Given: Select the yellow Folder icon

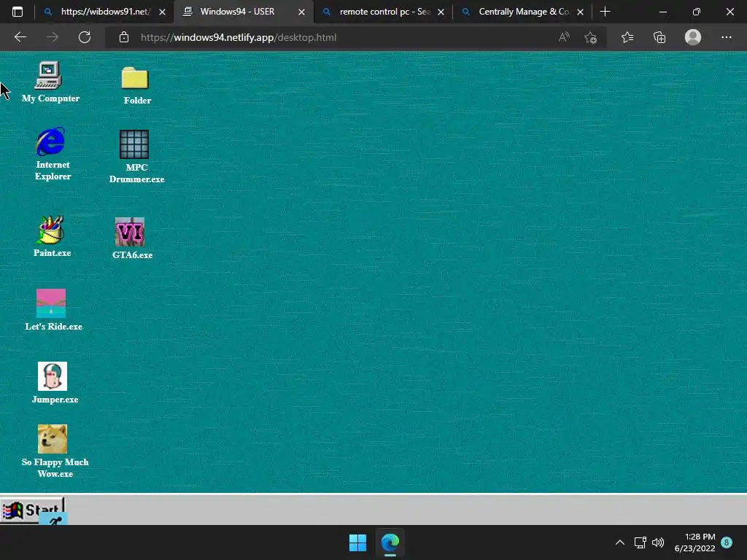Looking at the screenshot, I should (136, 85).
